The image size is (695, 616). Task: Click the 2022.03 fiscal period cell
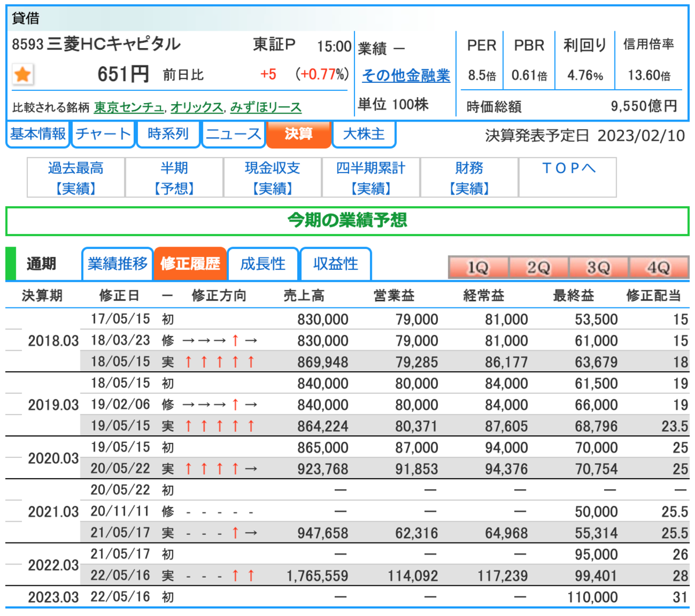click(53, 565)
